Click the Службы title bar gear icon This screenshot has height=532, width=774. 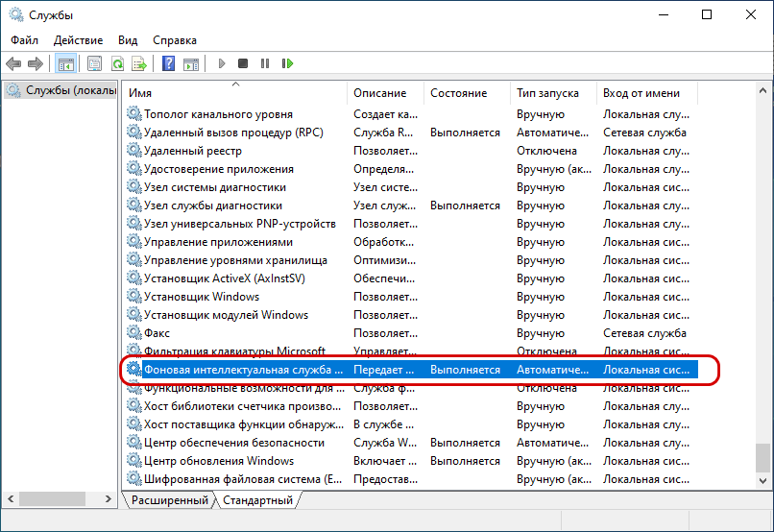[15, 14]
